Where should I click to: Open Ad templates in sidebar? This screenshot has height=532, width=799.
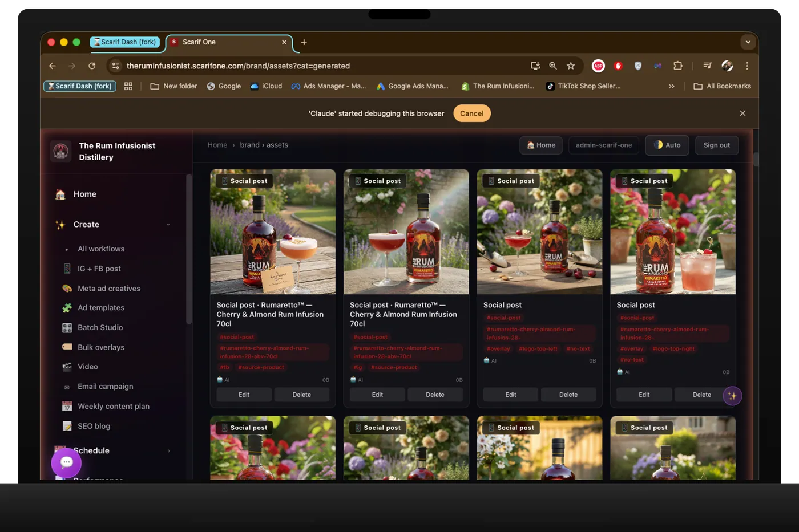pos(101,308)
